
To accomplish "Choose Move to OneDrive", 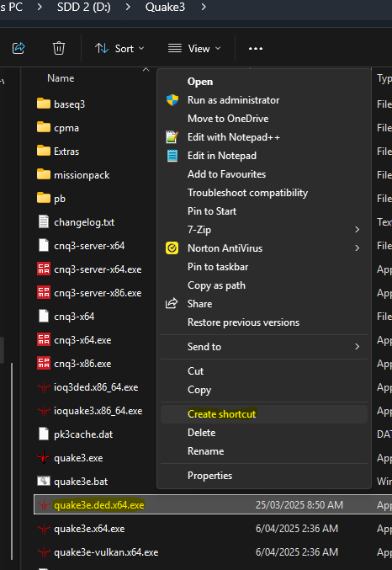I will tap(228, 119).
